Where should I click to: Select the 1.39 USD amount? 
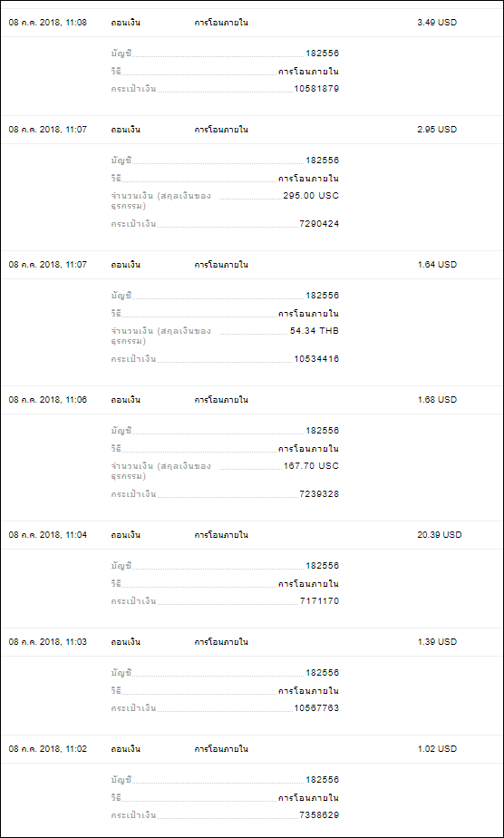437,642
